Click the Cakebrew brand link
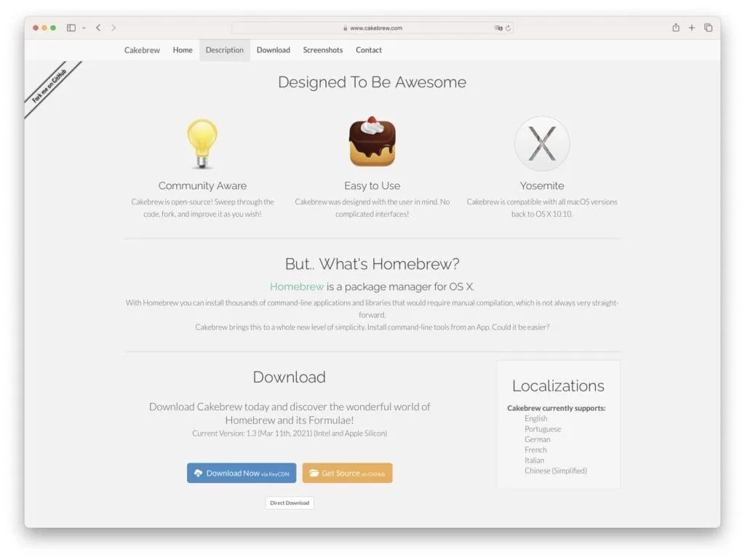The height and width of the screenshot is (560, 745). point(142,50)
